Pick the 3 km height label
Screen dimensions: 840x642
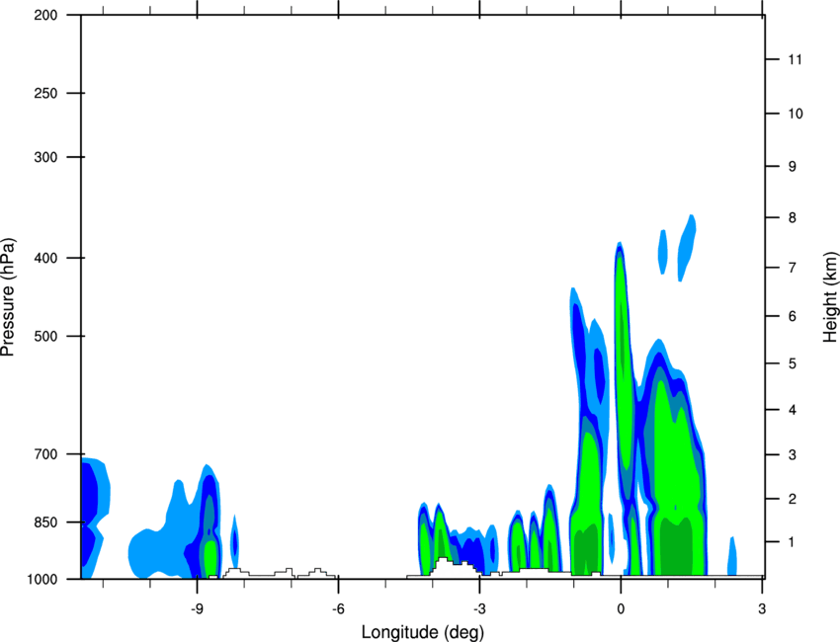pos(793,455)
